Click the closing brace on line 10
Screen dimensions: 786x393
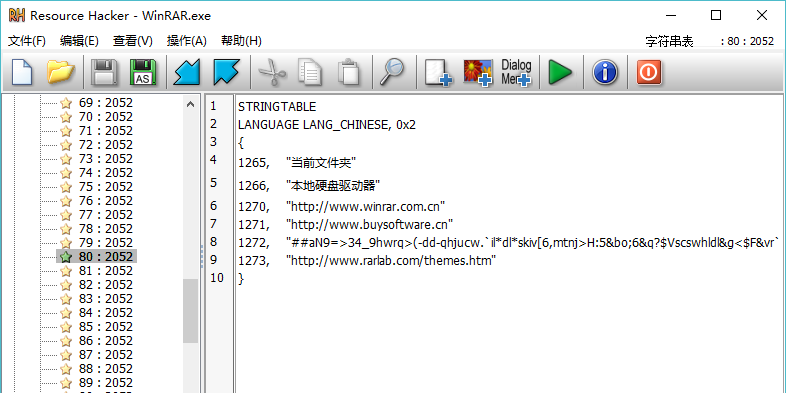[x=241, y=279]
